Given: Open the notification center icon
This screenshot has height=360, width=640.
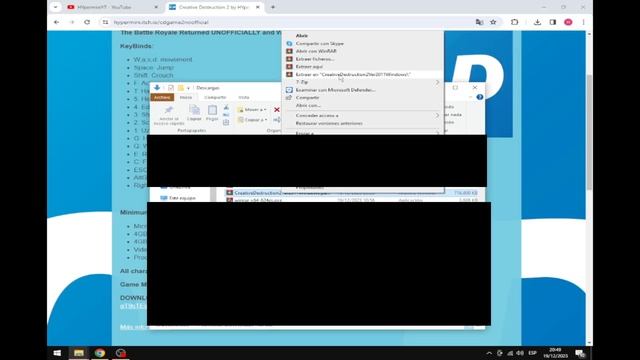Looking at the screenshot, I should [580, 353].
